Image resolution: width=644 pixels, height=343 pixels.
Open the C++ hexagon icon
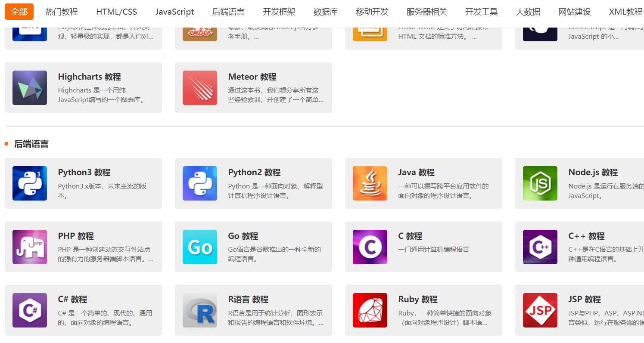(x=540, y=247)
